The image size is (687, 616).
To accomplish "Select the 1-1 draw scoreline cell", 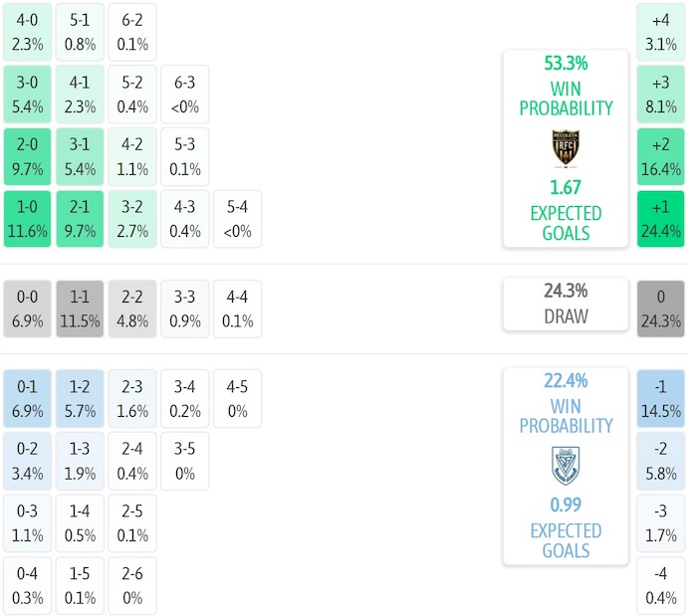I will (80, 309).
